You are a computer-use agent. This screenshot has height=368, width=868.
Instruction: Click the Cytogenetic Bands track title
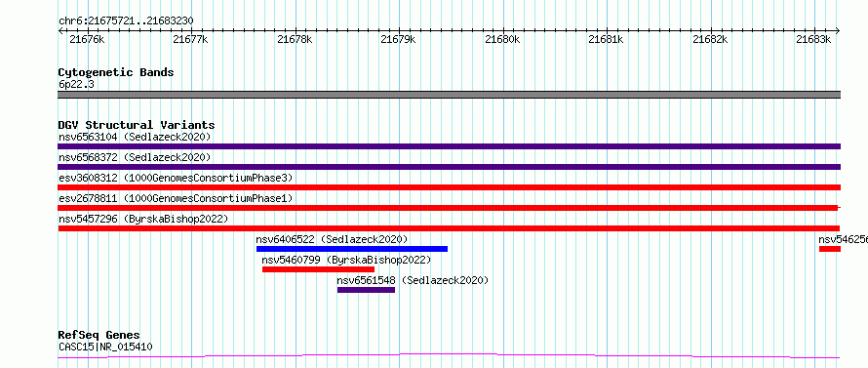pos(116,72)
